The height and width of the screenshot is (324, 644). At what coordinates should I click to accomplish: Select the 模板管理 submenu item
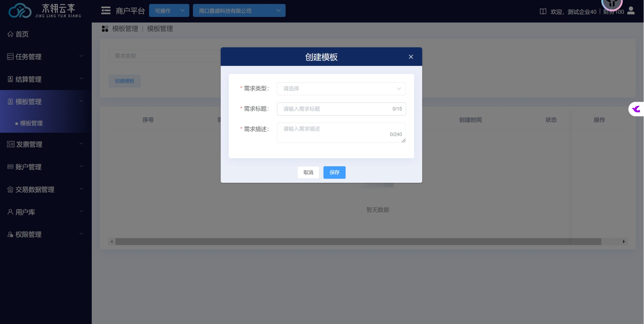(x=31, y=123)
